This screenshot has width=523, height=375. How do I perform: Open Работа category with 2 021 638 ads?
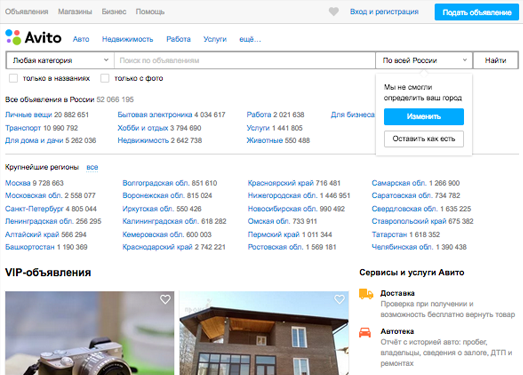259,115
